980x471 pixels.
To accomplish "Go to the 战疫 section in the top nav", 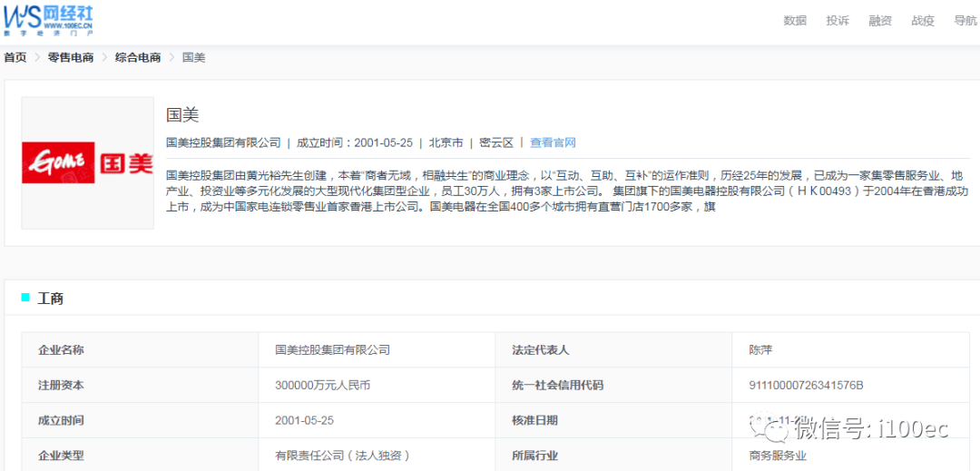I will click(923, 21).
